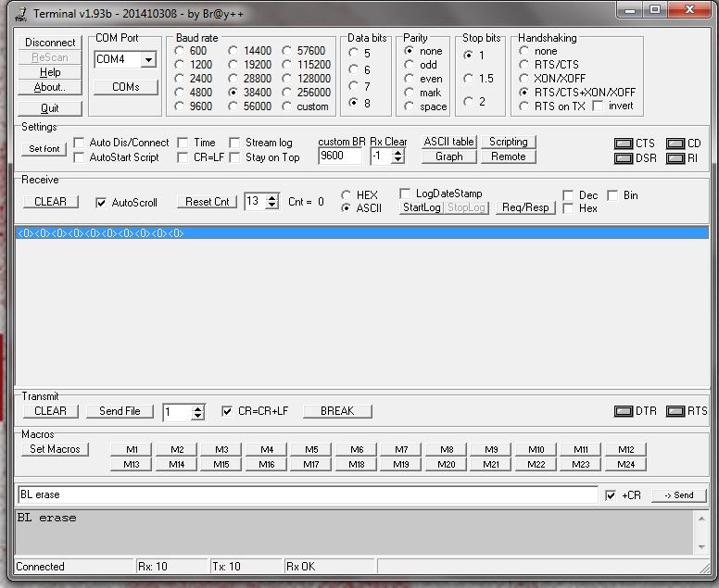Run macro M1
Image resolution: width=719 pixels, height=588 pixels.
(x=132, y=450)
